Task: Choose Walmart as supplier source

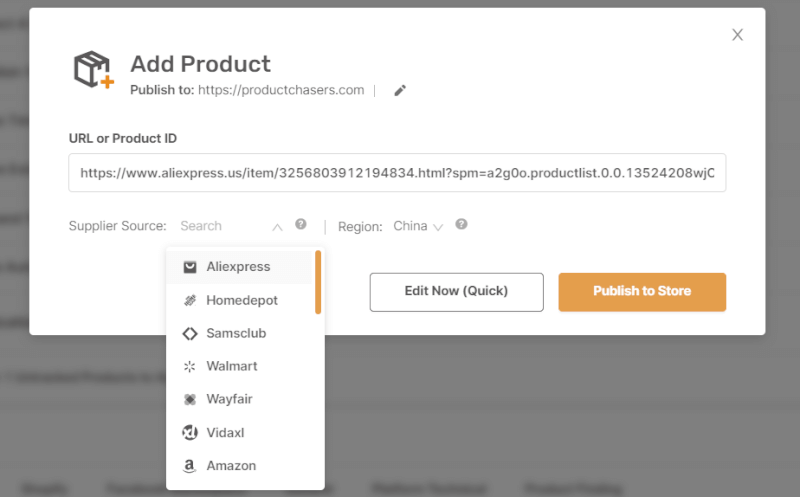Action: pos(239,366)
